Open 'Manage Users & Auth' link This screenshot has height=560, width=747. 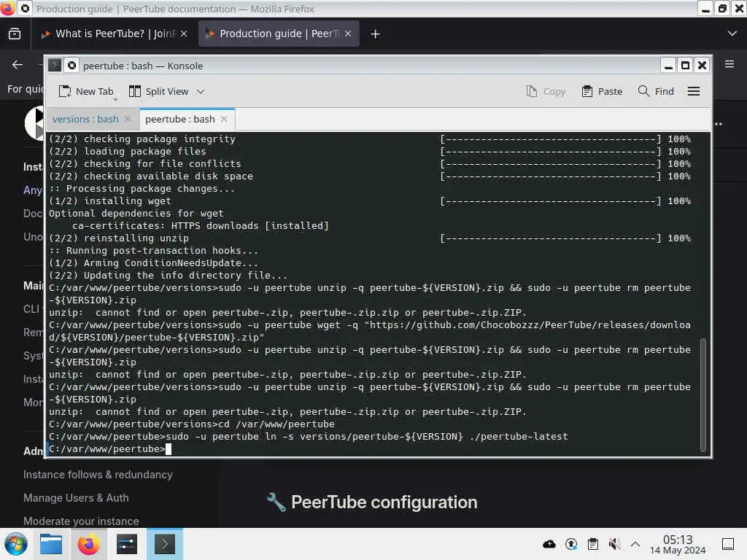coord(76,498)
